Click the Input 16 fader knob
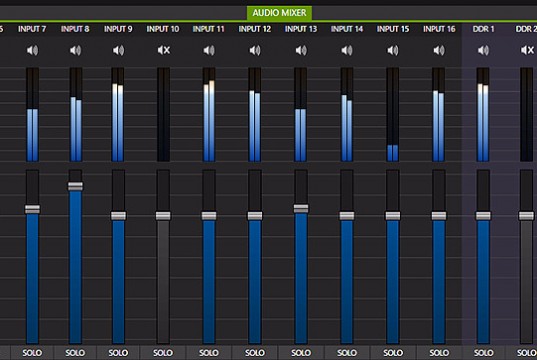This screenshot has width=537, height=360. click(x=439, y=216)
